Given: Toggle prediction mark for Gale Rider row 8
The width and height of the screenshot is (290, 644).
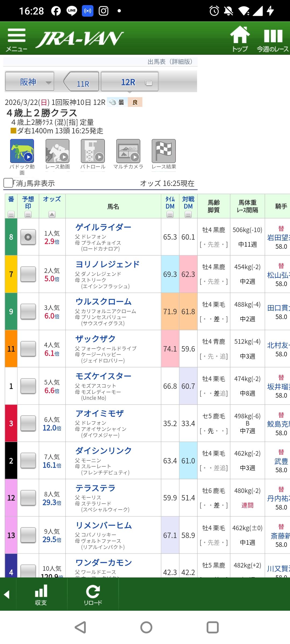Looking at the screenshot, I should (x=28, y=237).
